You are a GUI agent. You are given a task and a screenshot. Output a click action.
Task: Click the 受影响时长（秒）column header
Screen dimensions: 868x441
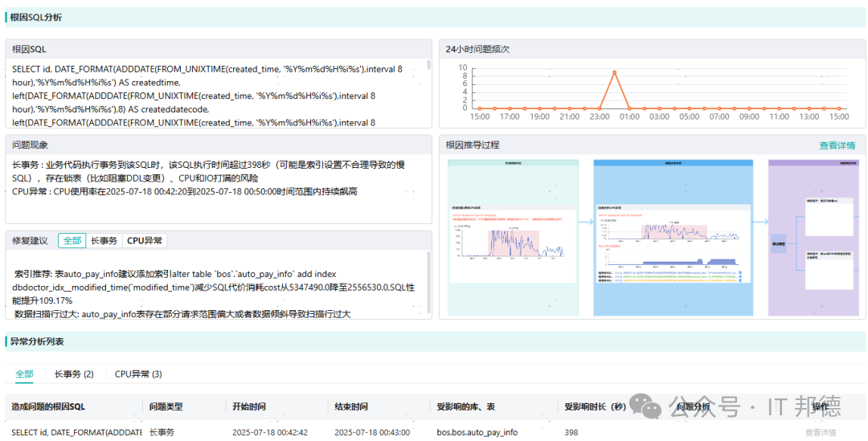click(595, 406)
